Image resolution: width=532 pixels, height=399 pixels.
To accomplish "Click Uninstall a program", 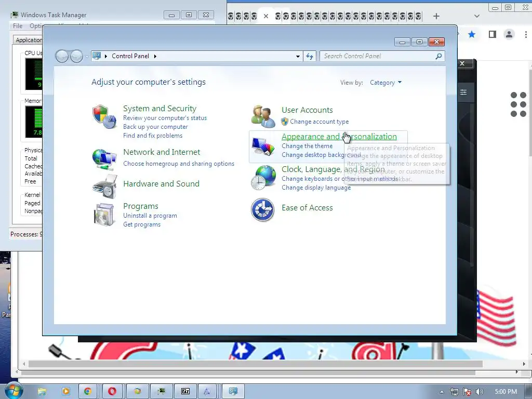I will pos(150,216).
